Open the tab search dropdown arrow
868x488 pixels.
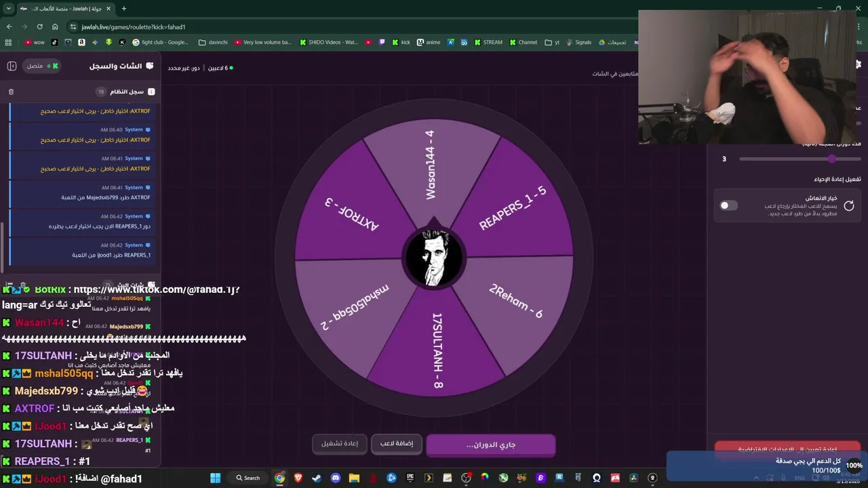[x=8, y=9]
